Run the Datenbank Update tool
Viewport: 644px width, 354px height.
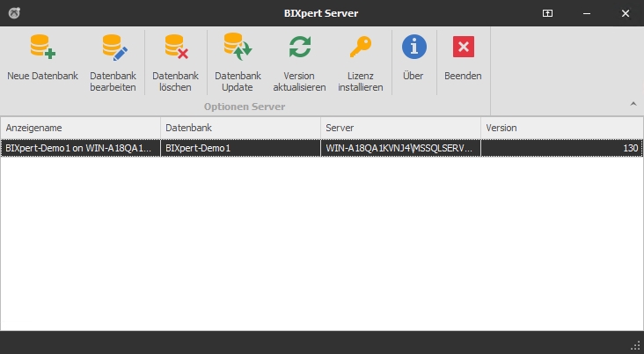[237, 47]
